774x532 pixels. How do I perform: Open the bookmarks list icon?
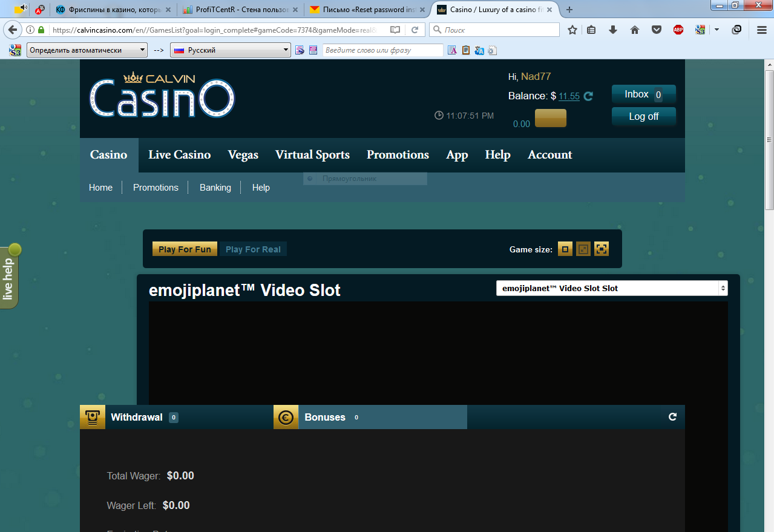coord(592,30)
